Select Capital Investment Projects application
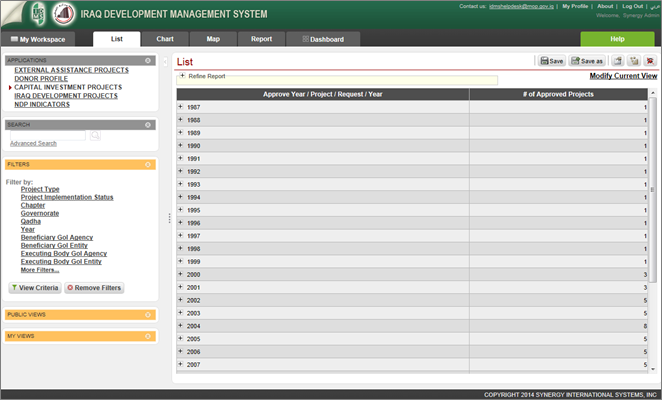662x400 pixels. tap(68, 87)
